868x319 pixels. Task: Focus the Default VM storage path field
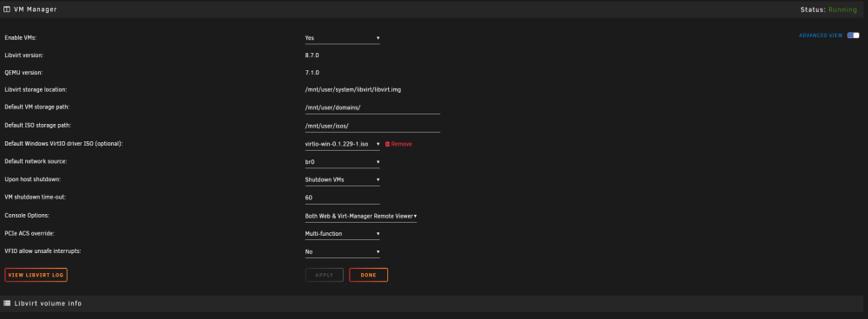coord(372,107)
